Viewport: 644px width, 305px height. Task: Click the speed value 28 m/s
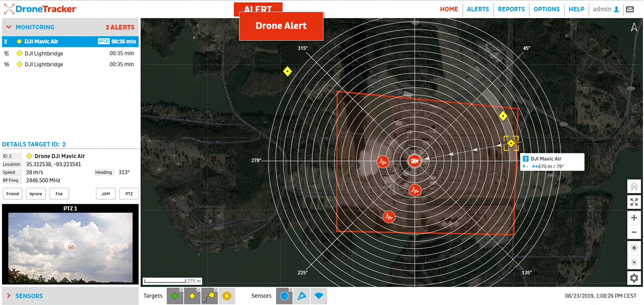(x=35, y=172)
